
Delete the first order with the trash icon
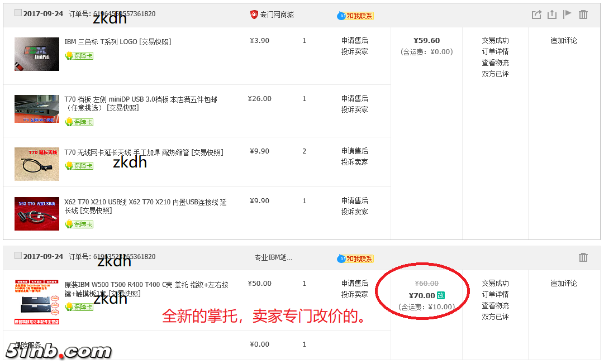(x=583, y=15)
